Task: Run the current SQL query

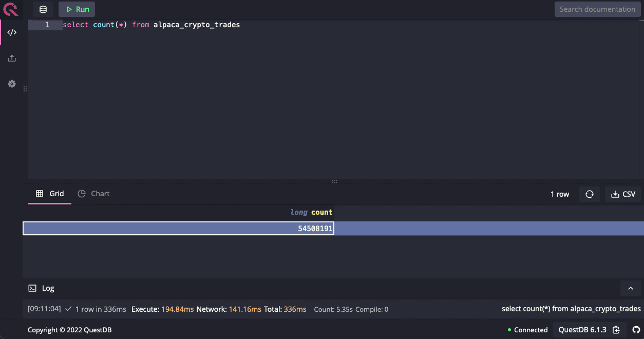Action: coord(77,9)
